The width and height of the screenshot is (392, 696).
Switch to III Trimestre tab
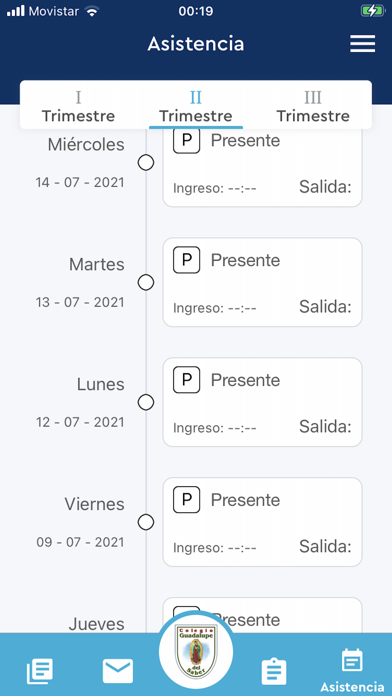point(313,106)
